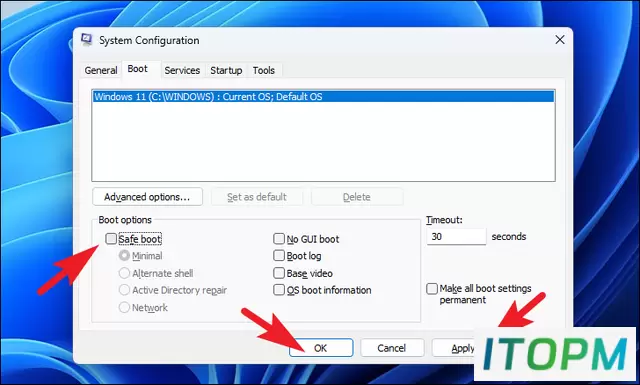
Task: Go to the Tools tab
Action: (x=264, y=70)
